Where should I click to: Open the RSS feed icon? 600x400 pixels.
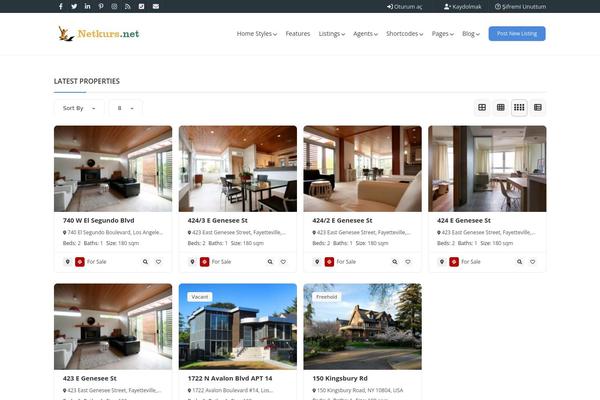pyautogui.click(x=128, y=7)
